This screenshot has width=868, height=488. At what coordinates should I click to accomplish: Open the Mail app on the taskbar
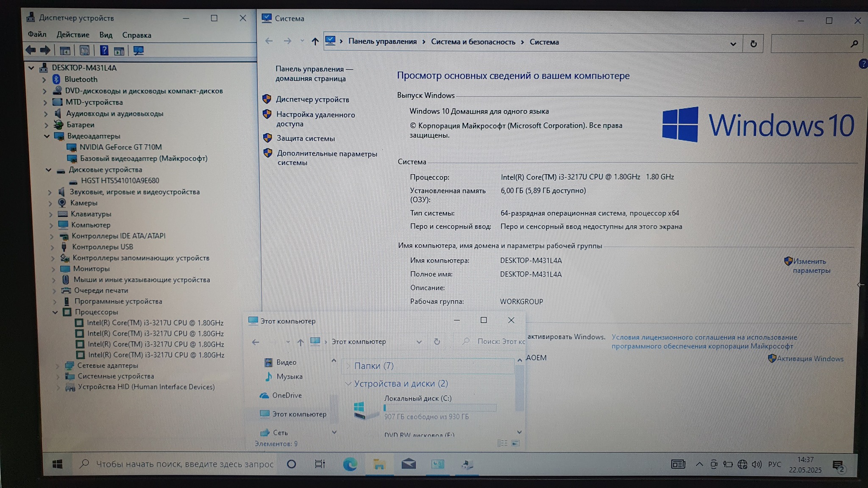(408, 464)
